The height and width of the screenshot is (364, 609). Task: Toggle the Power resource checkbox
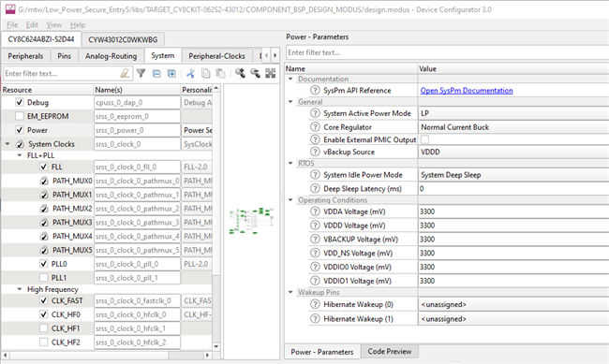(x=20, y=130)
